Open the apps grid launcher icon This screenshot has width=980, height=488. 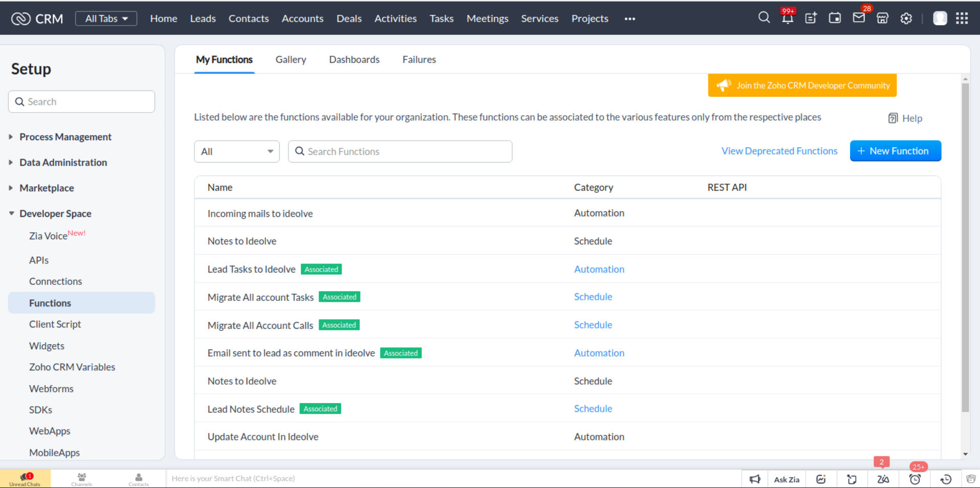click(962, 18)
